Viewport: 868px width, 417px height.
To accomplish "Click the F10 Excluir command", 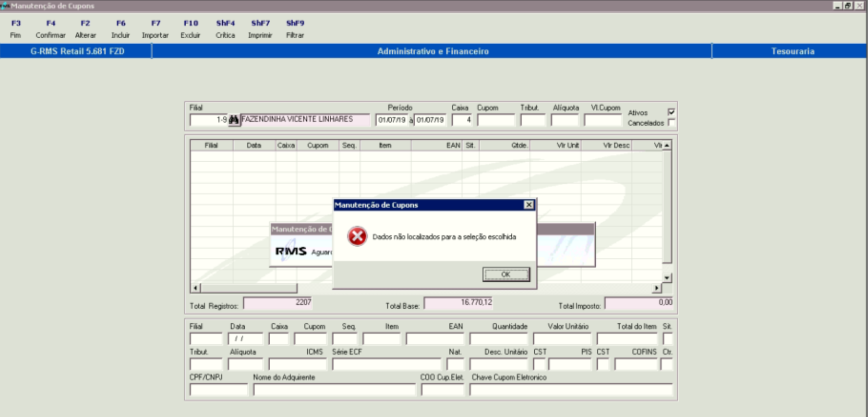I will (x=190, y=29).
